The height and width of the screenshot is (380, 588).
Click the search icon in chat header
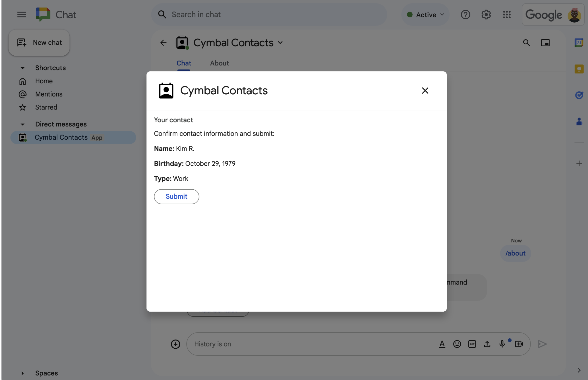[526, 43]
